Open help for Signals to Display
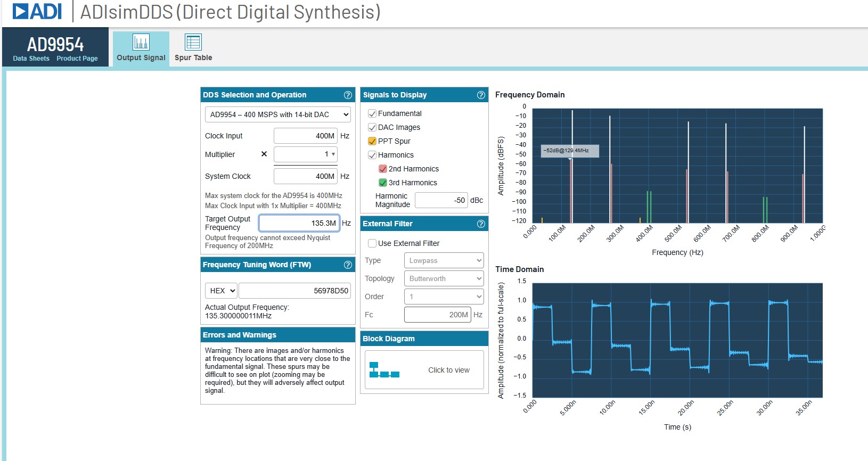Viewport: 868px width, 461px height. [x=481, y=95]
